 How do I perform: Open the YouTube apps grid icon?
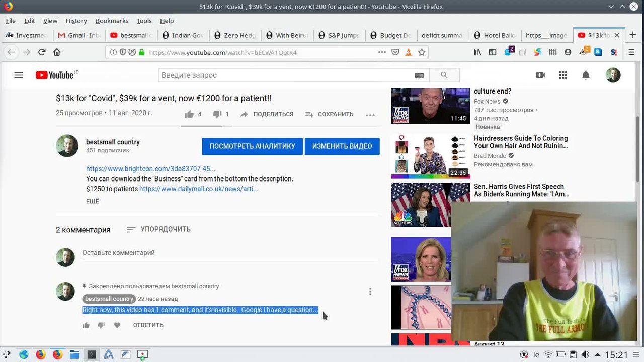click(x=563, y=75)
